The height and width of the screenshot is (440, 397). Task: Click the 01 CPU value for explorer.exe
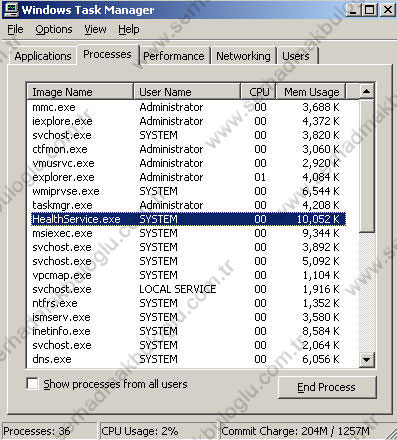(260, 177)
